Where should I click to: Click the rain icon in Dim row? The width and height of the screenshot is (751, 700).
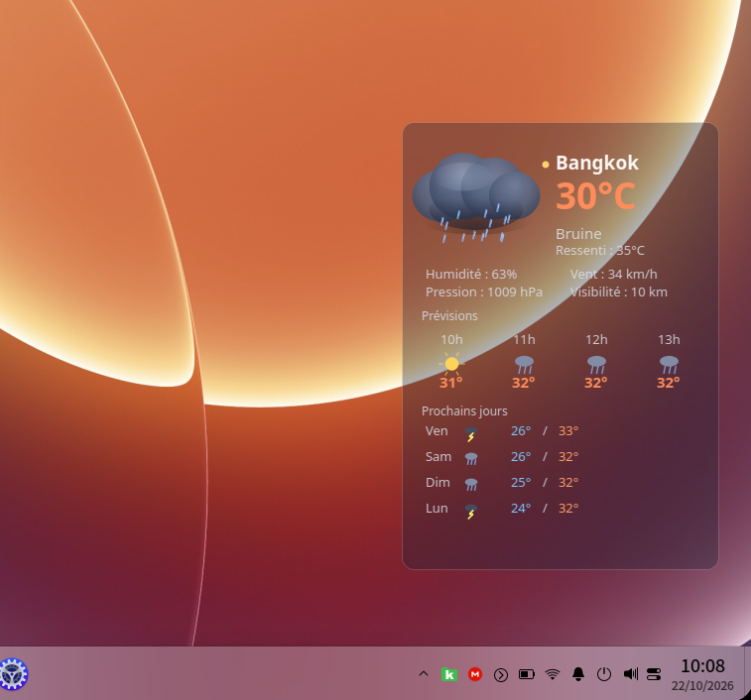pos(471,485)
